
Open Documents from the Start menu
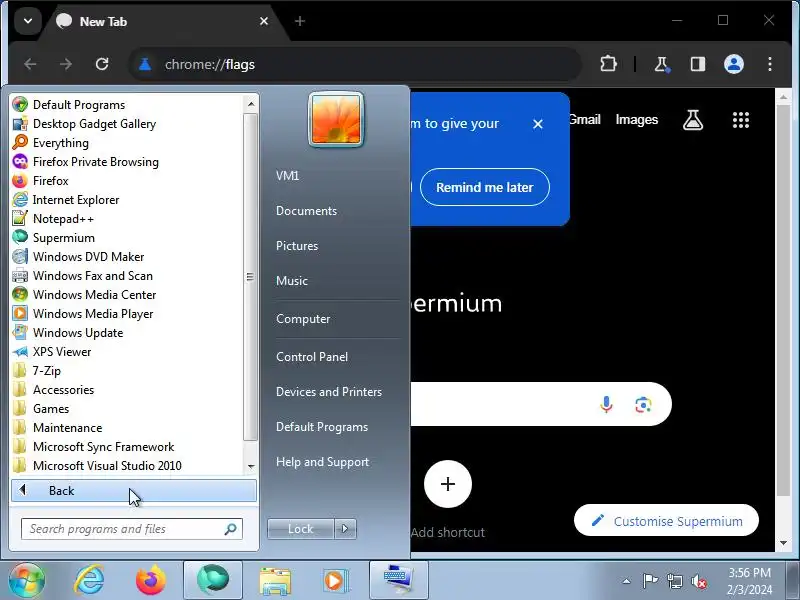pos(306,211)
